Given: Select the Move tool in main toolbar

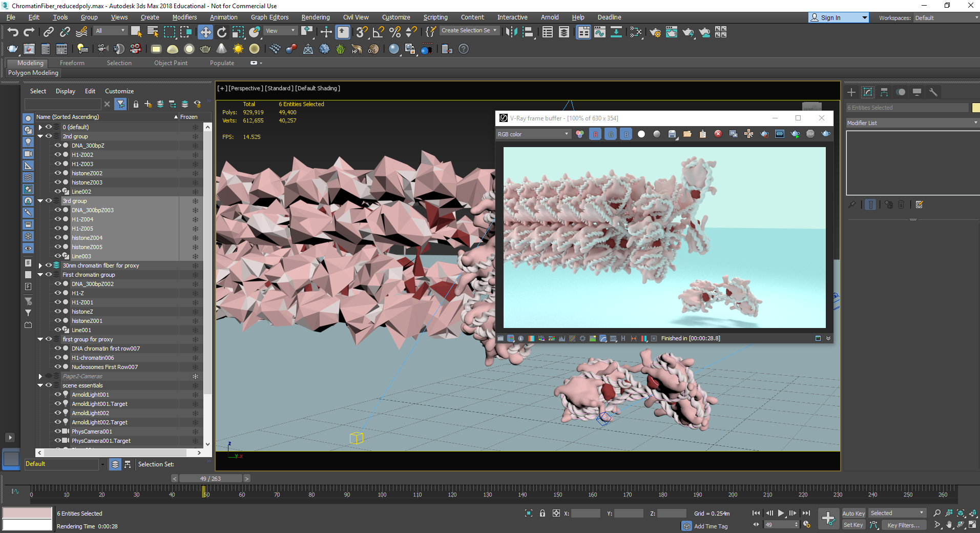Looking at the screenshot, I should point(205,32).
